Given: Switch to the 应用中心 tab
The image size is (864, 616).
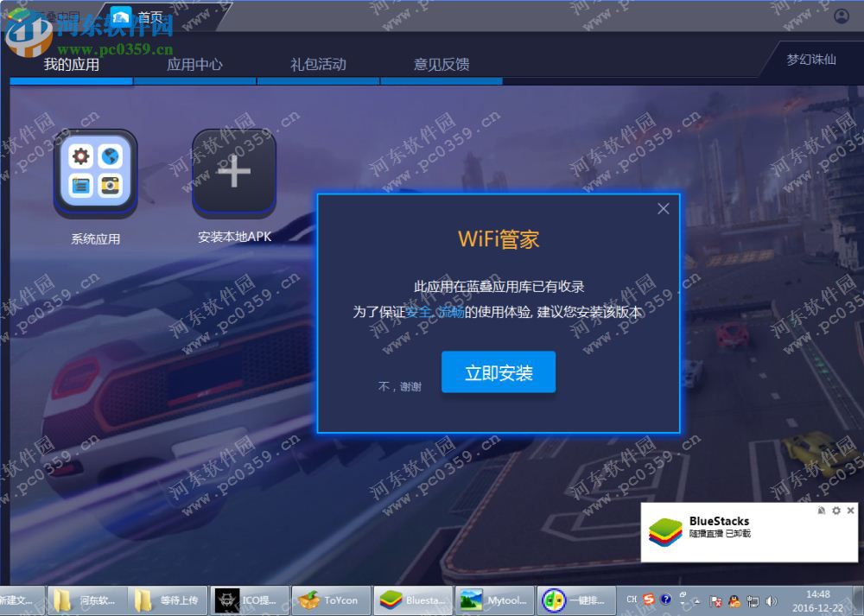Looking at the screenshot, I should pyautogui.click(x=194, y=64).
